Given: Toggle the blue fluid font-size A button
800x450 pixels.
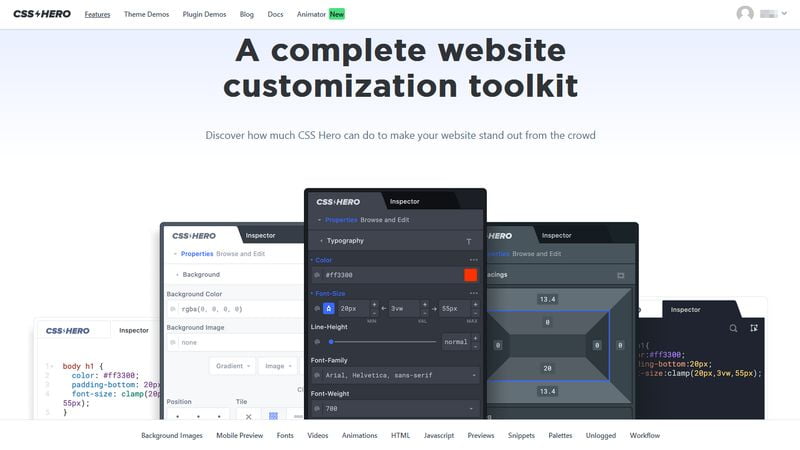Looking at the screenshot, I should coord(329,308).
